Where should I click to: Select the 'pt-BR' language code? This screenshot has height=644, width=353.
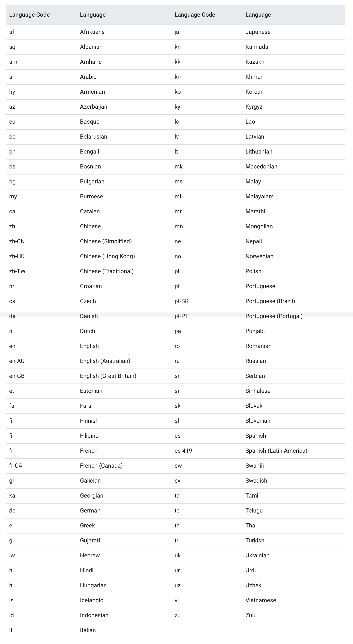click(x=182, y=301)
